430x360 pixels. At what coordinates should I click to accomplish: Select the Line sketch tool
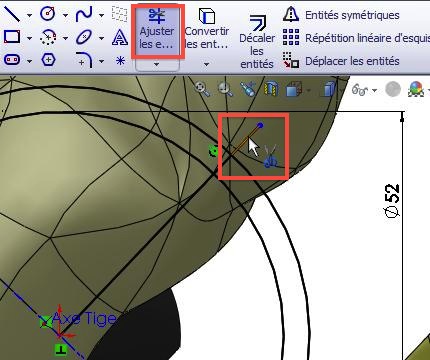11,14
